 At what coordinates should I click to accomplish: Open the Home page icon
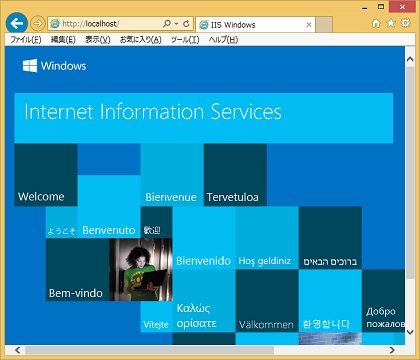tap(376, 23)
